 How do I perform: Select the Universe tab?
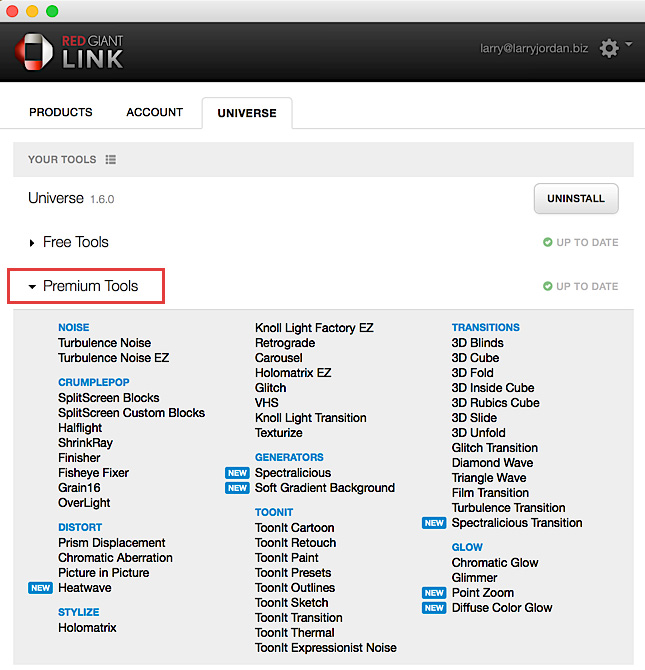[x=247, y=113]
